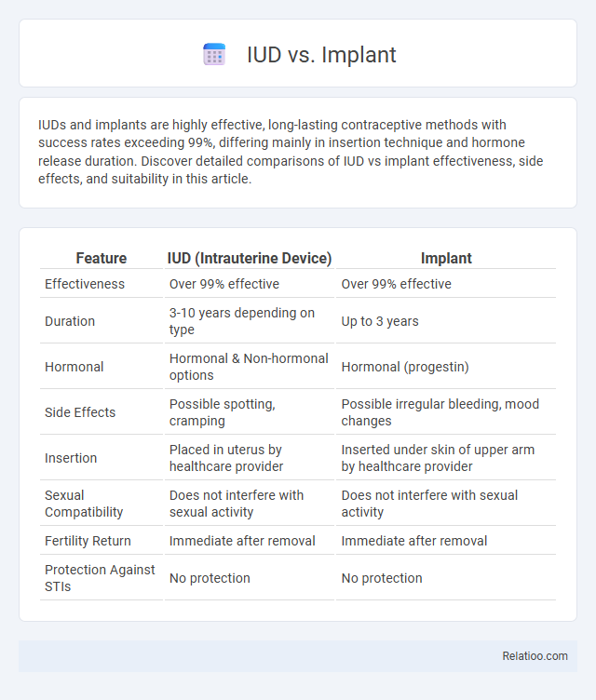The height and width of the screenshot is (700, 596).
Task: Click the Hormonal row label
Action: [x=74, y=367]
